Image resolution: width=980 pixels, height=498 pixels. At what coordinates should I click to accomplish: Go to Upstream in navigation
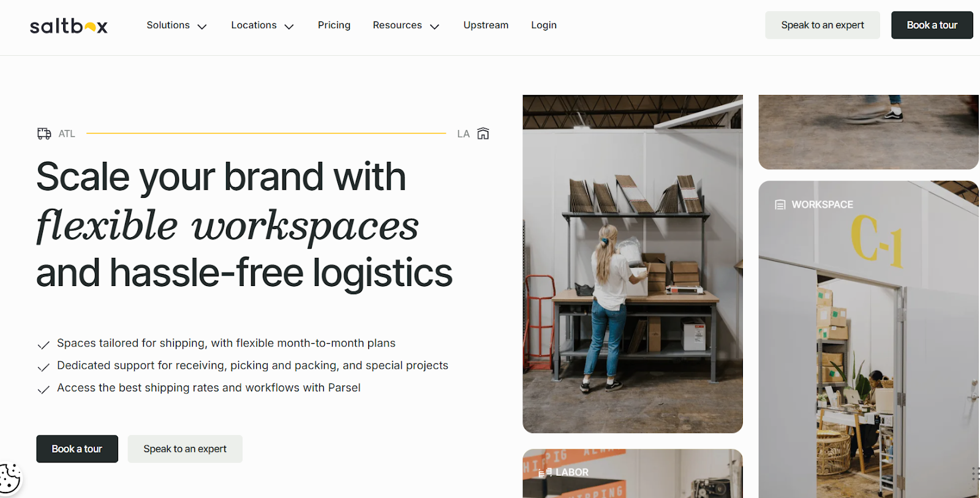click(486, 25)
